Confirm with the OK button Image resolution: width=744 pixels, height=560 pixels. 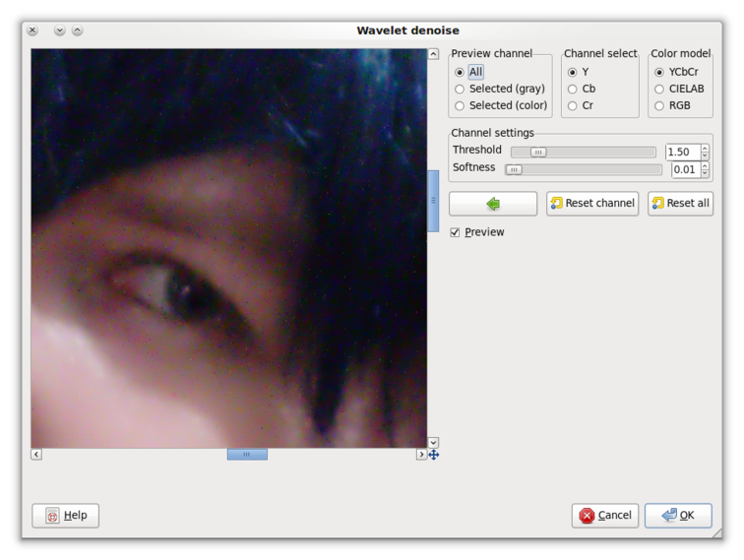(x=678, y=516)
